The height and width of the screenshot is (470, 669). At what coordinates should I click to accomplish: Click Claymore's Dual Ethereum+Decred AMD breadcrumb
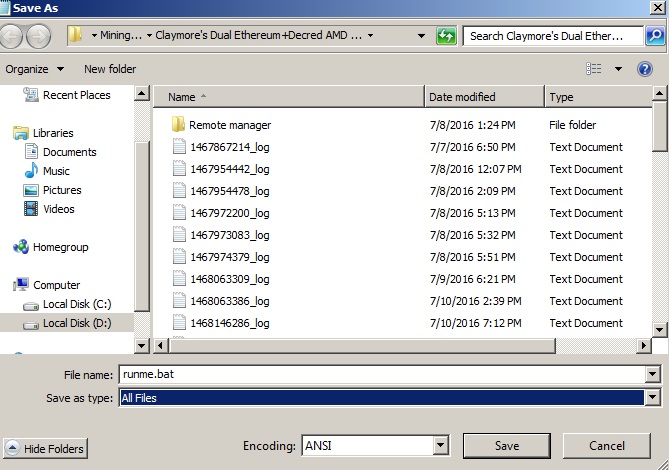(259, 35)
